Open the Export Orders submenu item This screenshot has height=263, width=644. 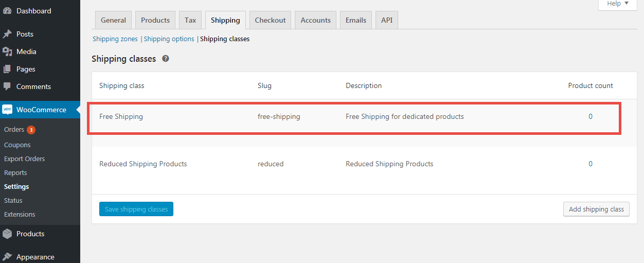[x=24, y=159]
